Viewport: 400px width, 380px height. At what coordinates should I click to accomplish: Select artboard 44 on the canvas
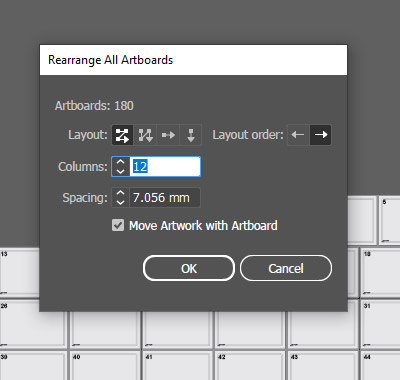pyautogui.click(x=381, y=366)
